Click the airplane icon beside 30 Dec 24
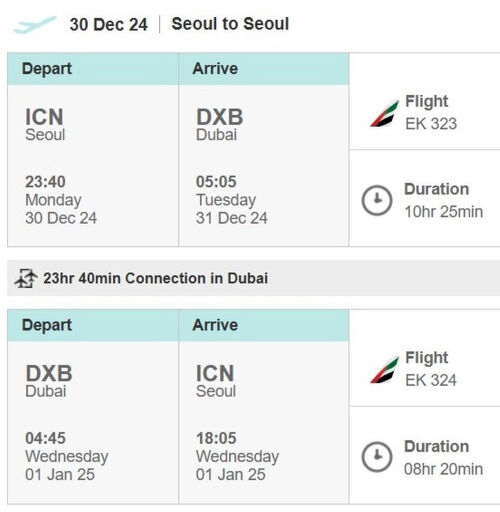The image size is (500, 512). pyautogui.click(x=35, y=25)
